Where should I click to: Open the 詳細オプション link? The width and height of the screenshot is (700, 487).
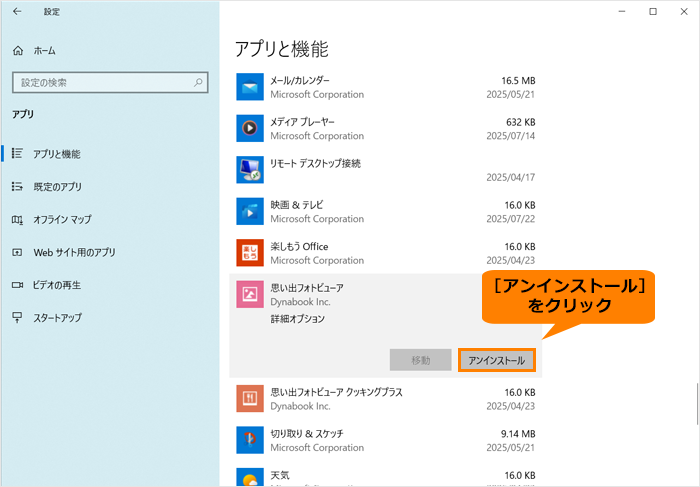[x=297, y=319]
